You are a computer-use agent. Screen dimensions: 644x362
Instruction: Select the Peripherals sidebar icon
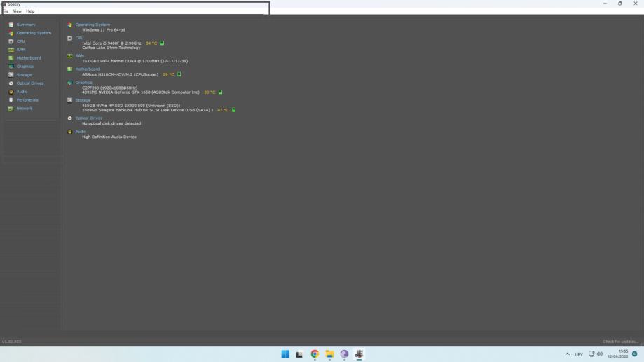tap(11, 100)
